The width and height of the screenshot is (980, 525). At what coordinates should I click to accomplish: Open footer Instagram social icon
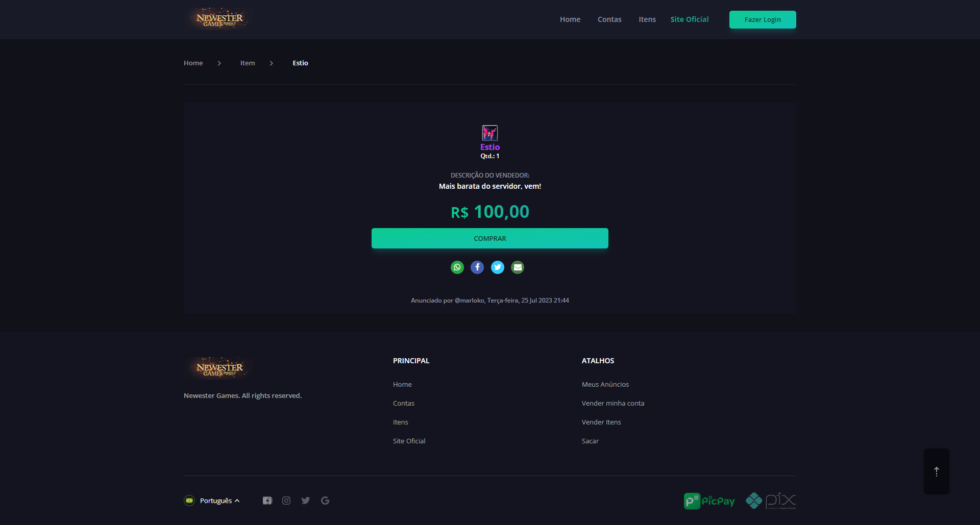click(286, 501)
